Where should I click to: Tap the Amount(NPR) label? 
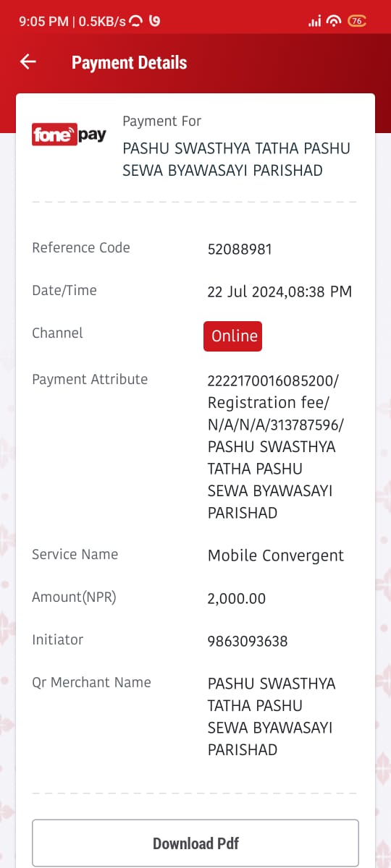coord(74,597)
